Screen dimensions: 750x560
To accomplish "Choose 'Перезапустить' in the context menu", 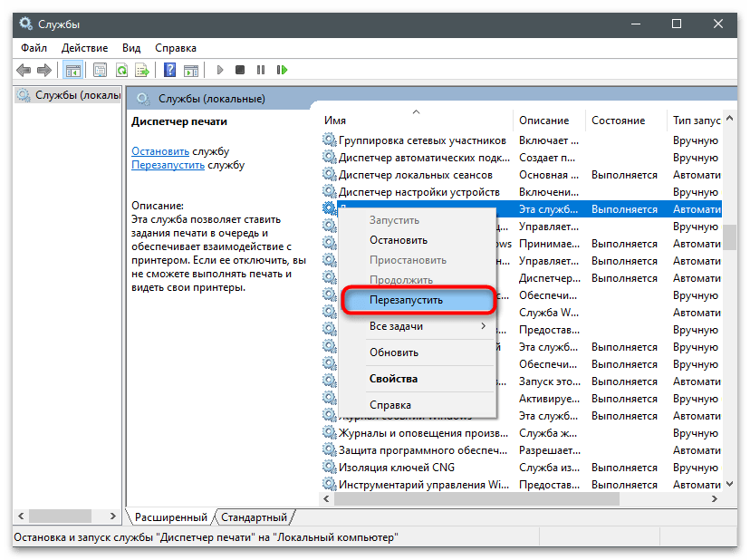I will tap(418, 299).
